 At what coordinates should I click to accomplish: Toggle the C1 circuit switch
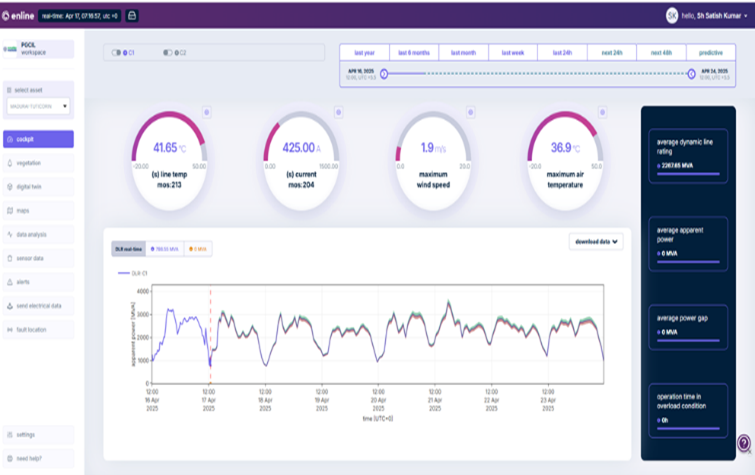tap(117, 52)
